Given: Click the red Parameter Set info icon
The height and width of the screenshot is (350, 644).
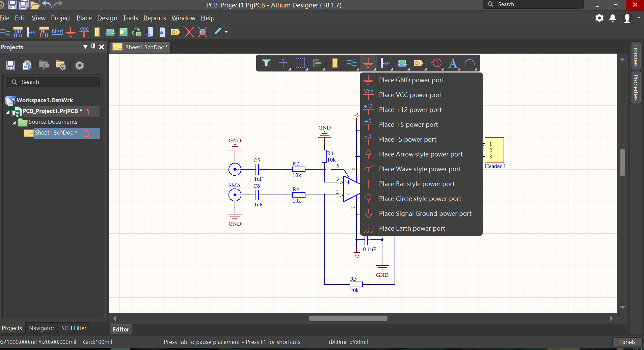Looking at the screenshot, I should pos(436,63).
